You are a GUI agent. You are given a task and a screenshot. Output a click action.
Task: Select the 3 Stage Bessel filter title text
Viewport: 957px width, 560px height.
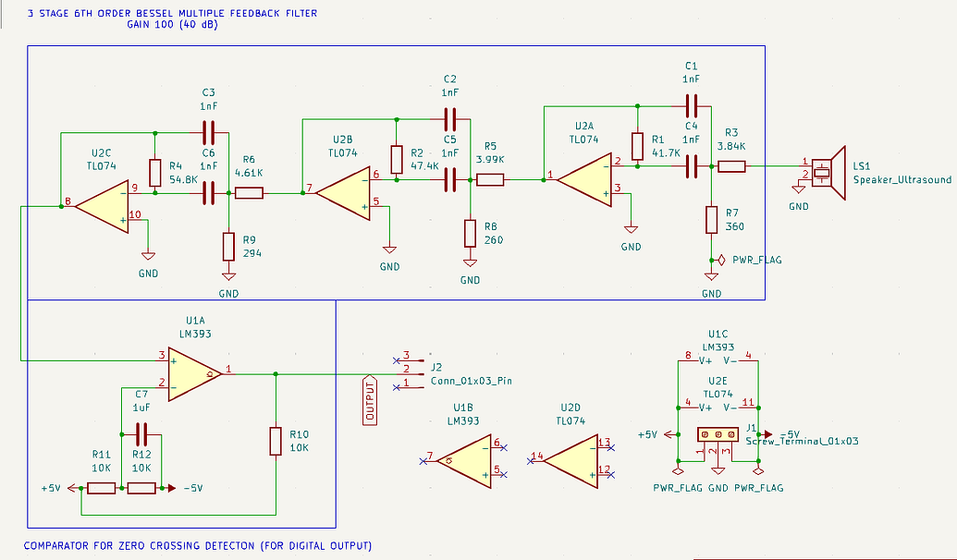172,15
